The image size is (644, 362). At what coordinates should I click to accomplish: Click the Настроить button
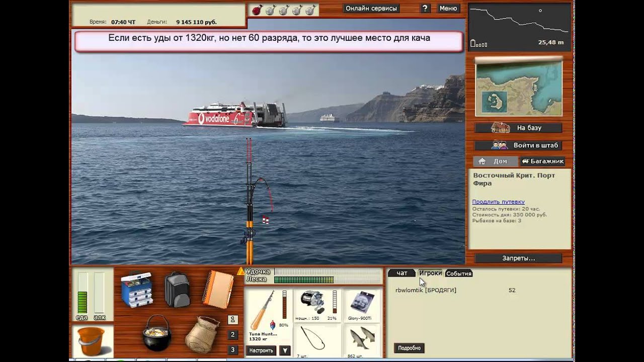coord(262,350)
